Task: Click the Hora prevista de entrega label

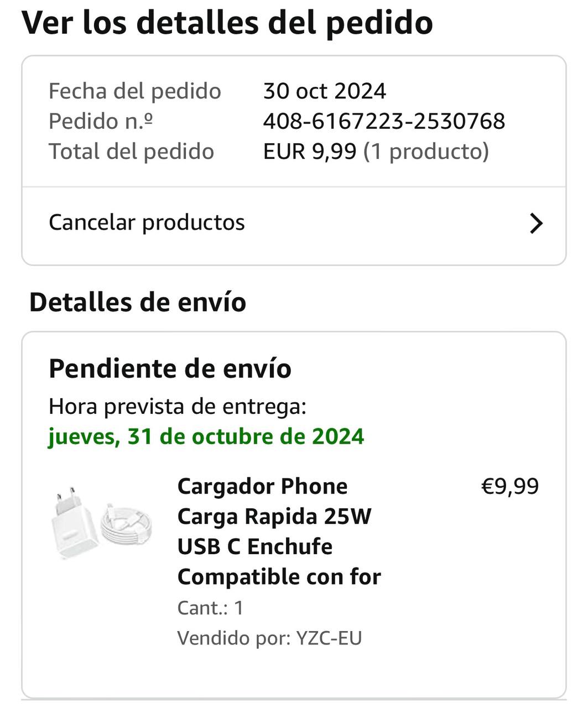Action: pyautogui.click(x=177, y=407)
